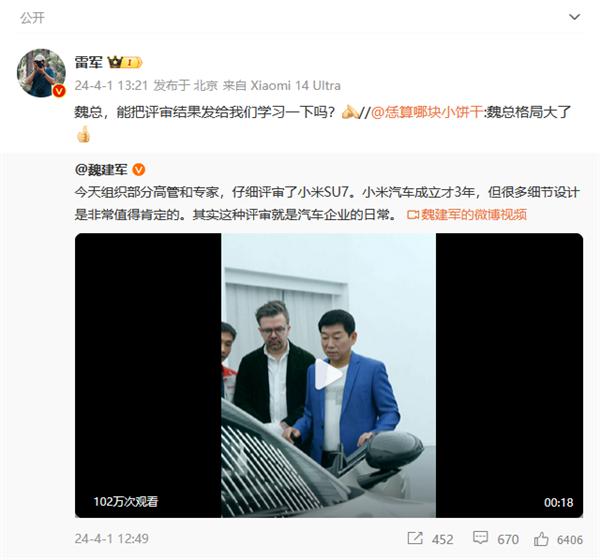Image resolution: width=600 pixels, height=560 pixels.
Task: Open the 24-4-1 12:49 original post timestamp
Action: 111,539
